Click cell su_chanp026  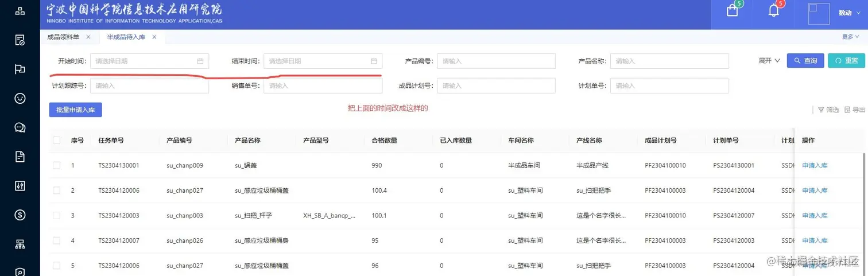click(x=185, y=240)
